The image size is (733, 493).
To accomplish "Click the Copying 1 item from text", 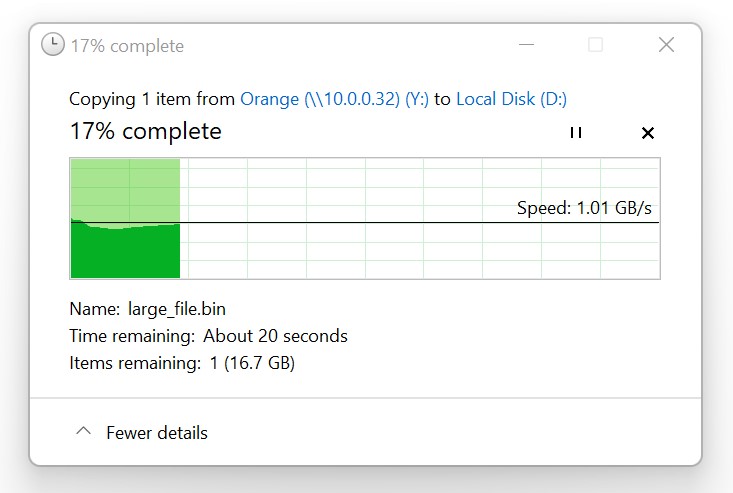I will coord(152,99).
